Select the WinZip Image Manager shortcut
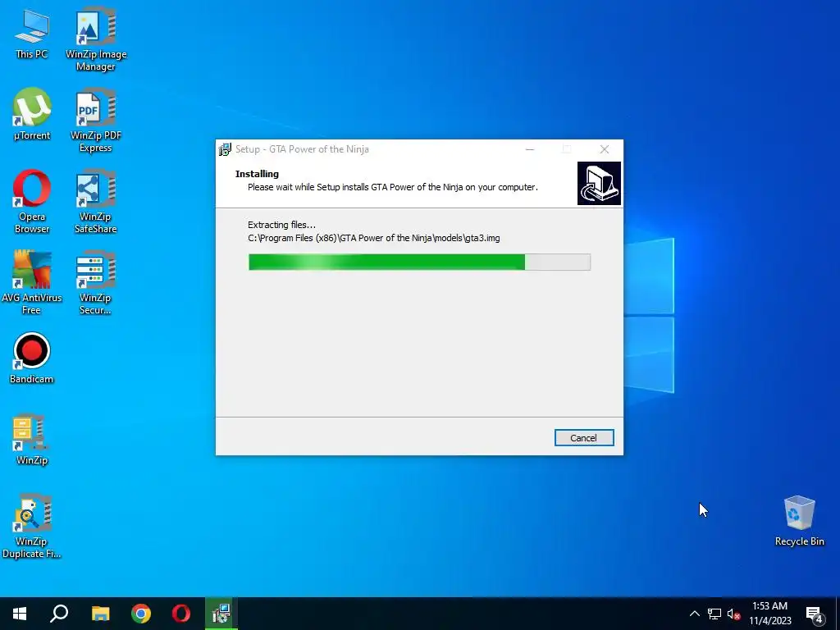Viewport: 840px width, 630px height. pyautogui.click(x=96, y=40)
